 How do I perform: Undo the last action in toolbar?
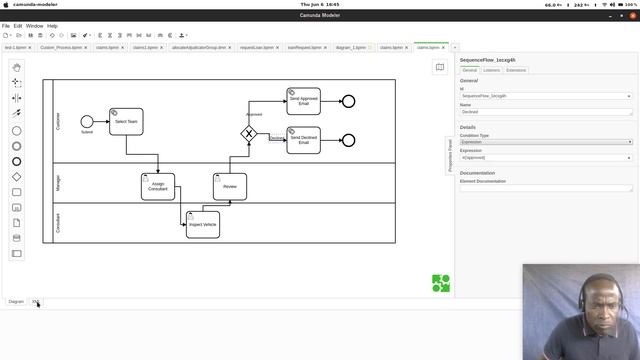pos(52,36)
